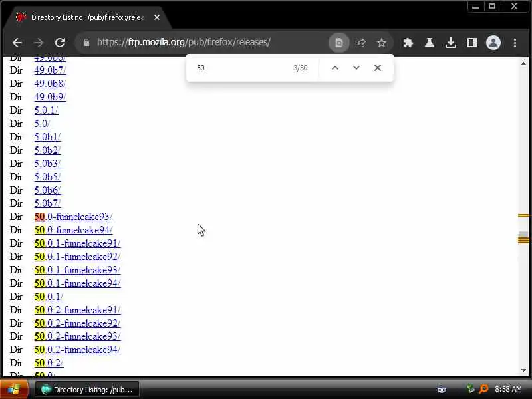Screen dimensions: 532x399
Task: Open the 49.0b9/ directory link
Action: (x=51, y=96)
